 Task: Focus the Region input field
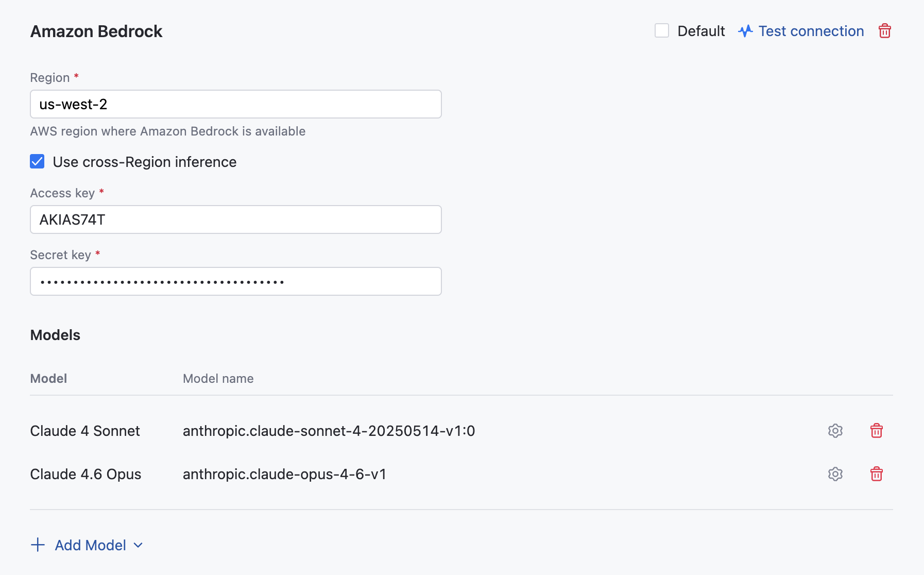236,104
